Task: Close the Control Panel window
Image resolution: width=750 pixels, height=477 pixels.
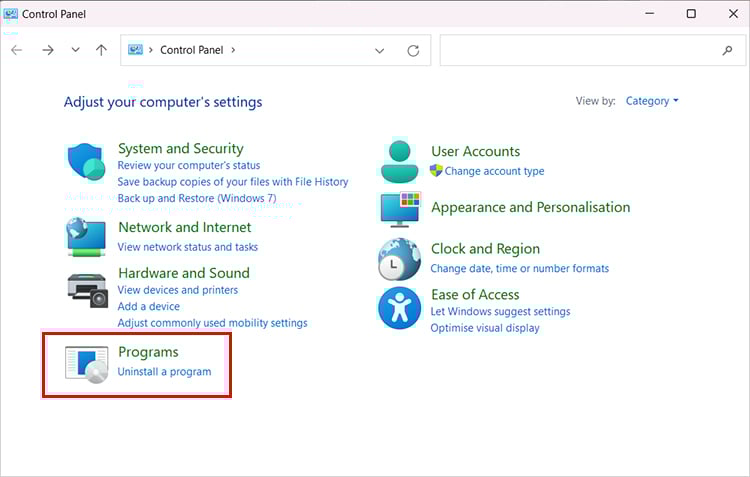Action: [733, 13]
